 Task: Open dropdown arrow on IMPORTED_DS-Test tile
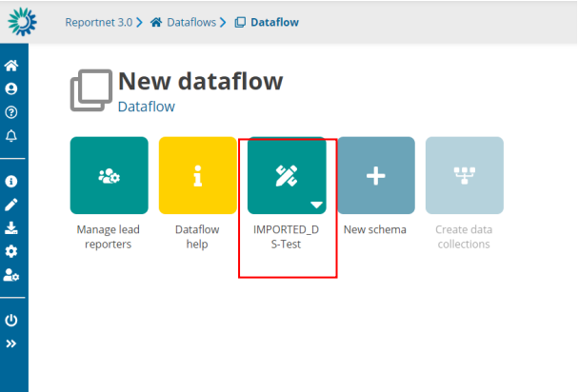click(x=316, y=204)
